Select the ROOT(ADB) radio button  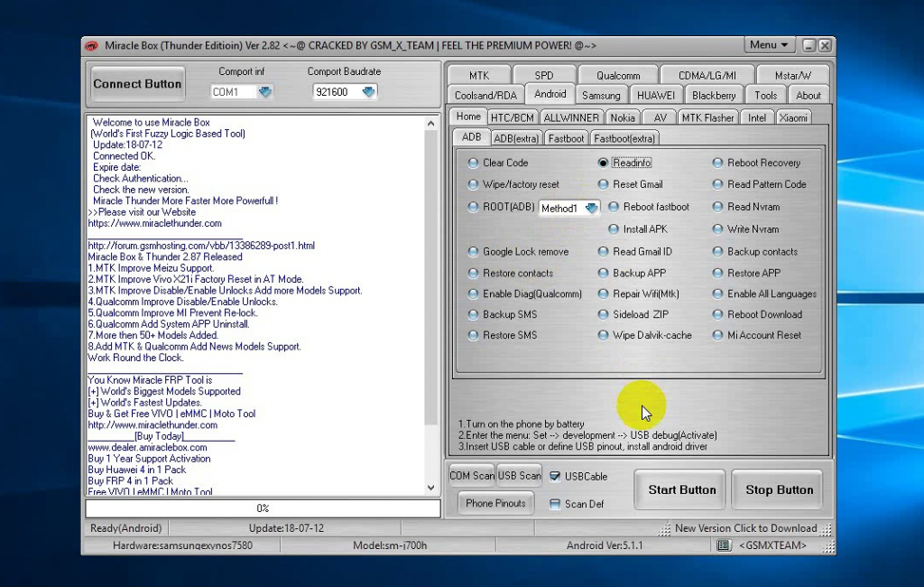click(x=473, y=207)
